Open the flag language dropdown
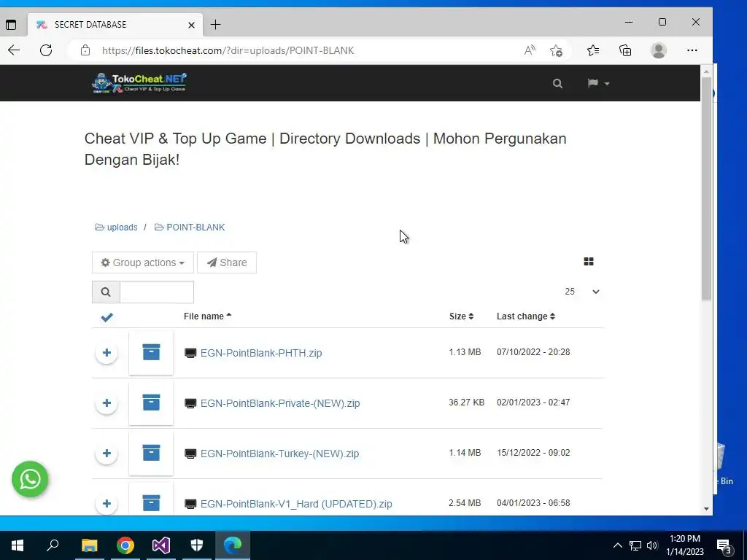This screenshot has height=560, width=747. (598, 83)
